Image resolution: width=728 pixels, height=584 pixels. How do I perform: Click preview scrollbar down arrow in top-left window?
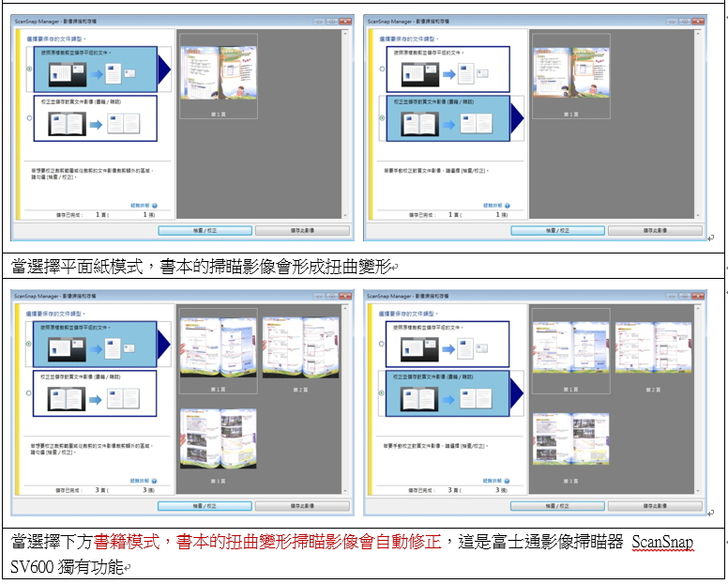(345, 215)
